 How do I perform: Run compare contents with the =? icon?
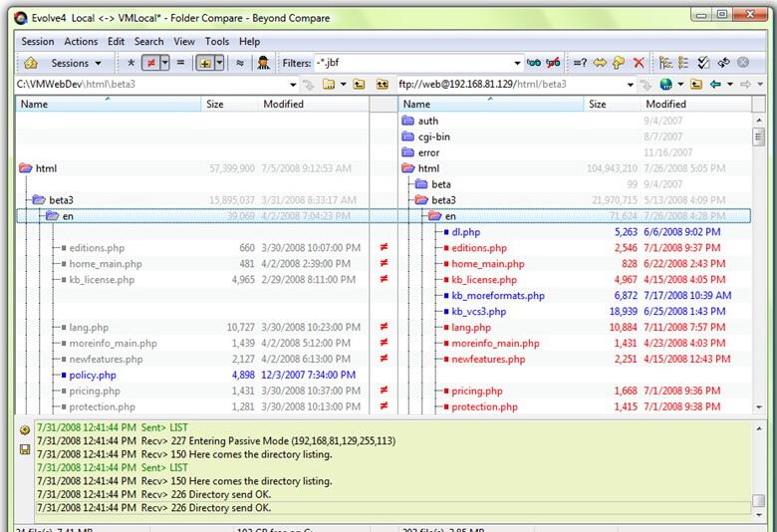click(580, 63)
